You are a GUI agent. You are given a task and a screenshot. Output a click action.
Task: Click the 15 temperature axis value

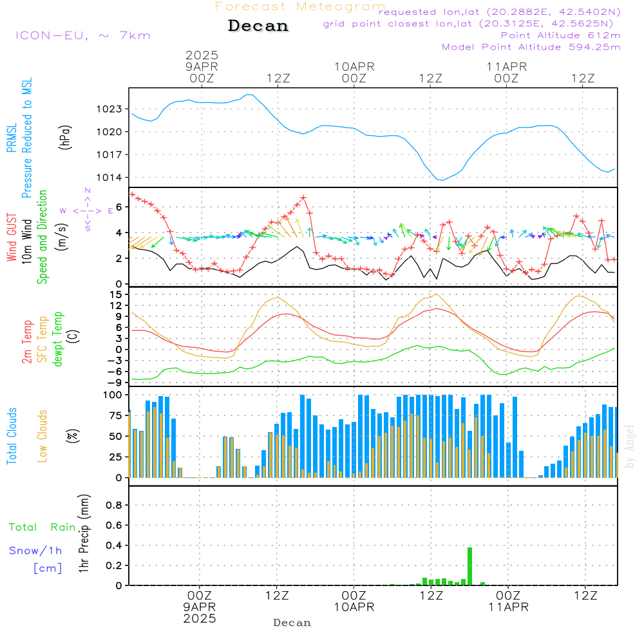116,294
